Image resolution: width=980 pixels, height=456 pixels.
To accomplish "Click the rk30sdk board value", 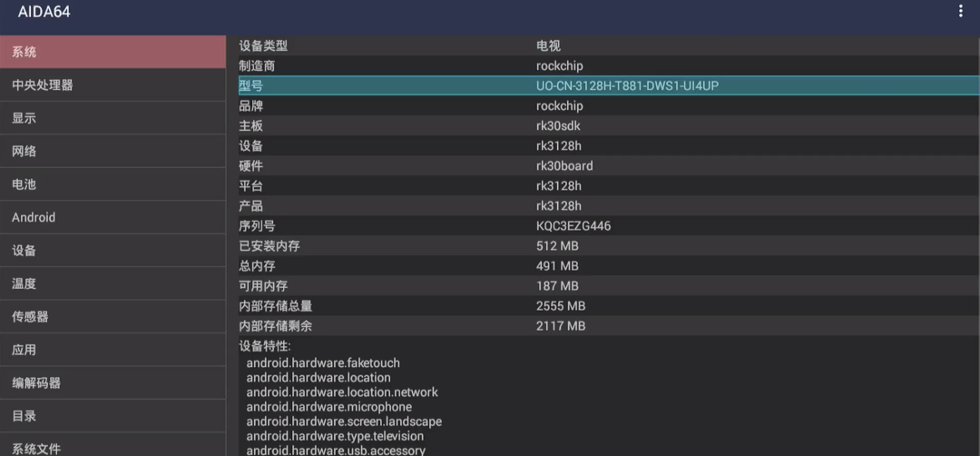I will pyautogui.click(x=558, y=125).
